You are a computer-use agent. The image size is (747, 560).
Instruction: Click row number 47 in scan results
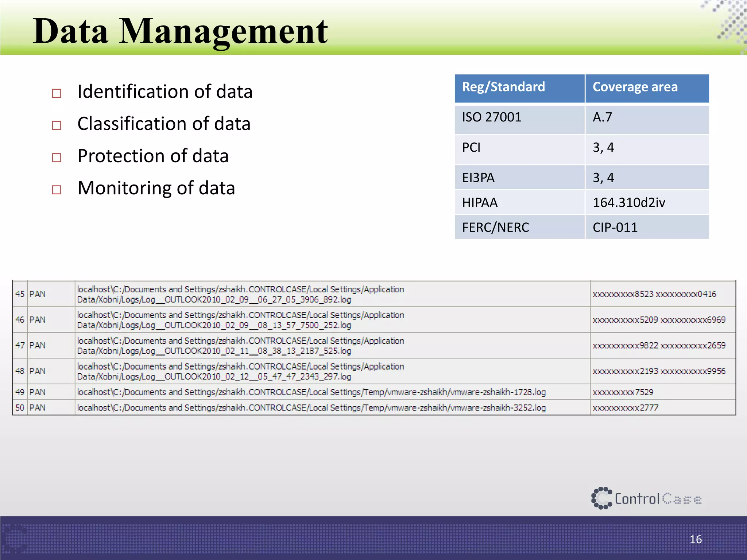click(20, 345)
